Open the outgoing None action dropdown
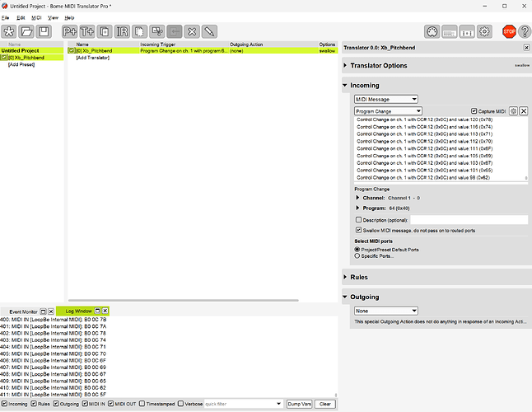Screen dimensions: 532x412 pos(386,311)
